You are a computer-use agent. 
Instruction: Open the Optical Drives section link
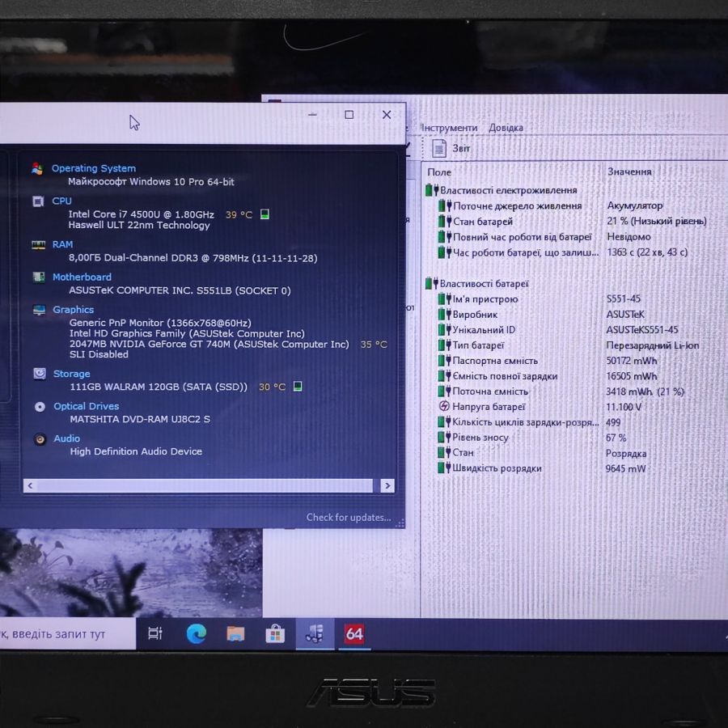point(87,406)
